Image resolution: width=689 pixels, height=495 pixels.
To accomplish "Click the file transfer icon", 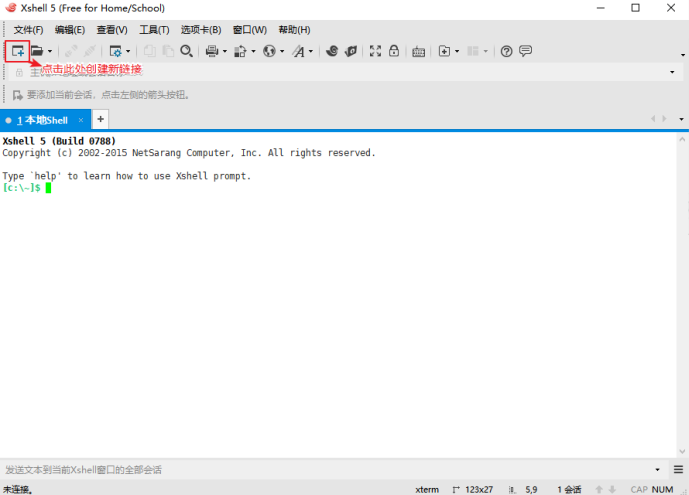I will click(x=240, y=51).
